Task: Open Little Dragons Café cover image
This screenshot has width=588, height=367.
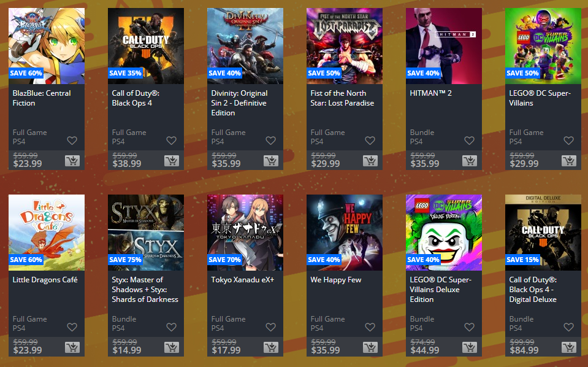Action: coord(47,232)
